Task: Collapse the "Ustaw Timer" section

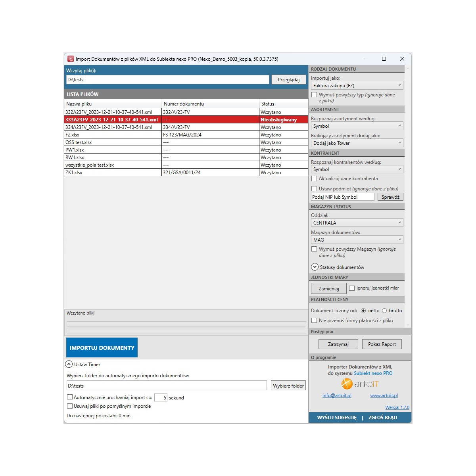Action: coord(69,364)
